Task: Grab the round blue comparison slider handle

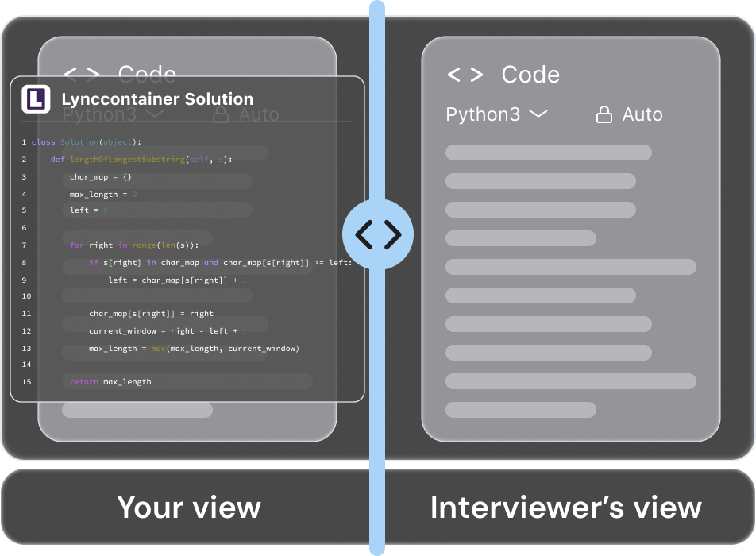Action: click(378, 234)
